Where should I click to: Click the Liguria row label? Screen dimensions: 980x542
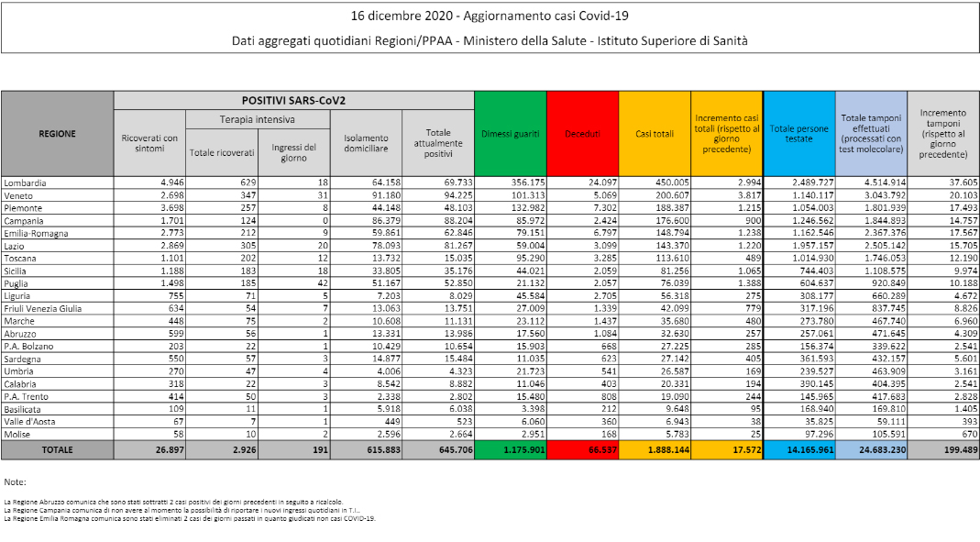(58, 295)
